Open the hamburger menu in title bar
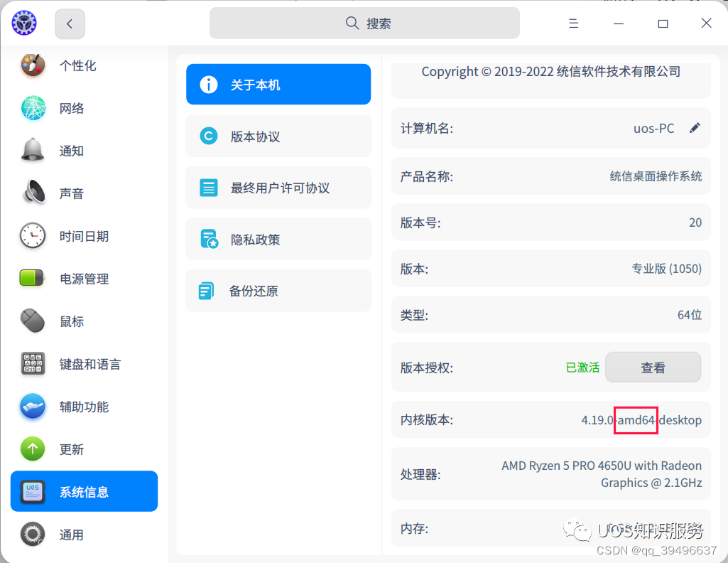This screenshot has height=563, width=728. click(x=573, y=23)
